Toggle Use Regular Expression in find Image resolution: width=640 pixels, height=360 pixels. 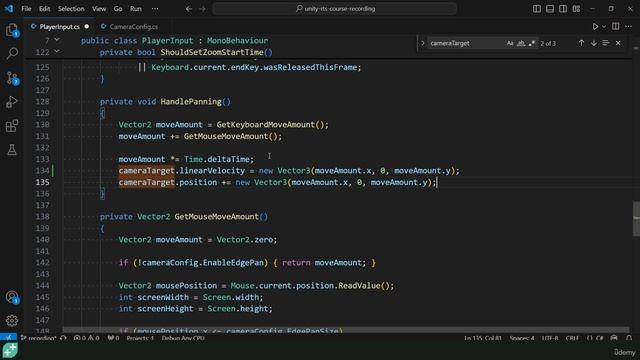(532, 43)
